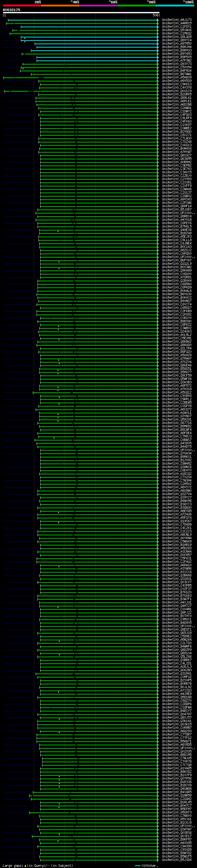Screen dimensions: 197x868
Task: Select the UniRef100_Q89L61 label
Action: [x=176, y=98]
